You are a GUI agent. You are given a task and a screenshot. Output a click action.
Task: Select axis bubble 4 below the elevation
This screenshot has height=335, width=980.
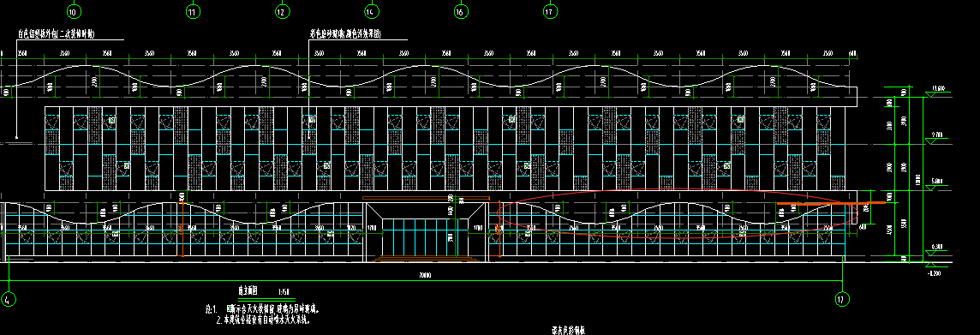[8, 299]
